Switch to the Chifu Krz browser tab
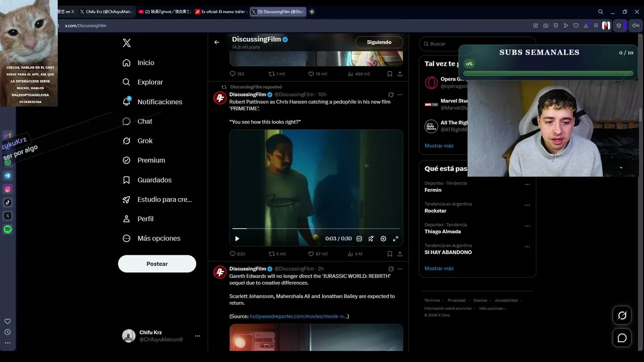This screenshot has width=644, height=362. 107,12
